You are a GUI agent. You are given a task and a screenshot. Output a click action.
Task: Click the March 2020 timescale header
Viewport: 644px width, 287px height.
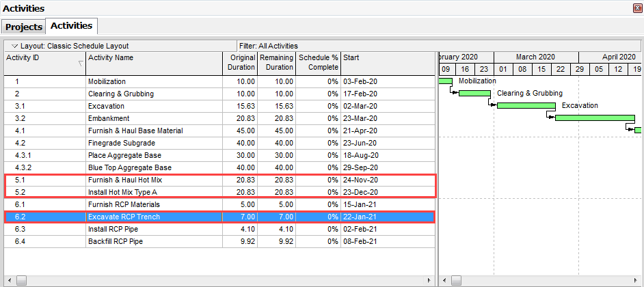point(535,57)
